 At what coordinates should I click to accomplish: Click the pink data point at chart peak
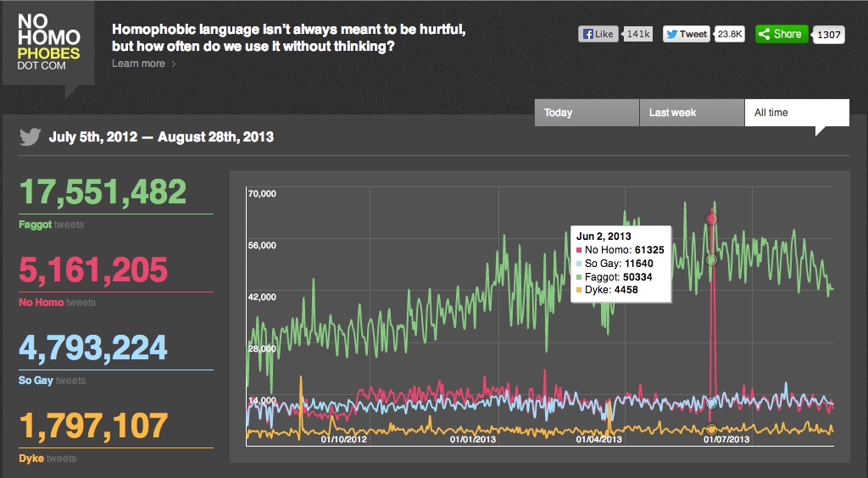coord(712,220)
